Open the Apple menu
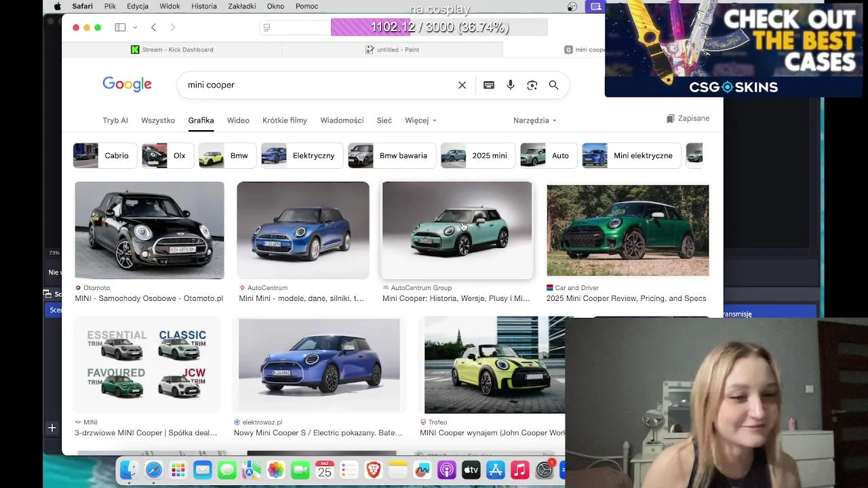 click(57, 6)
